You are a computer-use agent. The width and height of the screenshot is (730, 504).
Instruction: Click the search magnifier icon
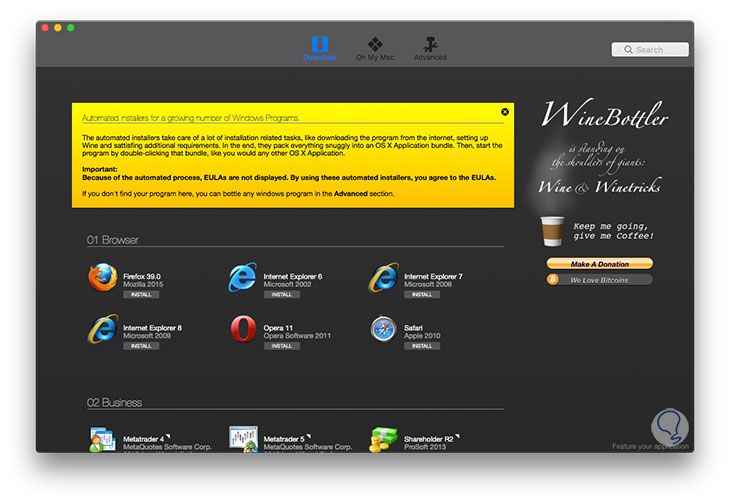[628, 49]
